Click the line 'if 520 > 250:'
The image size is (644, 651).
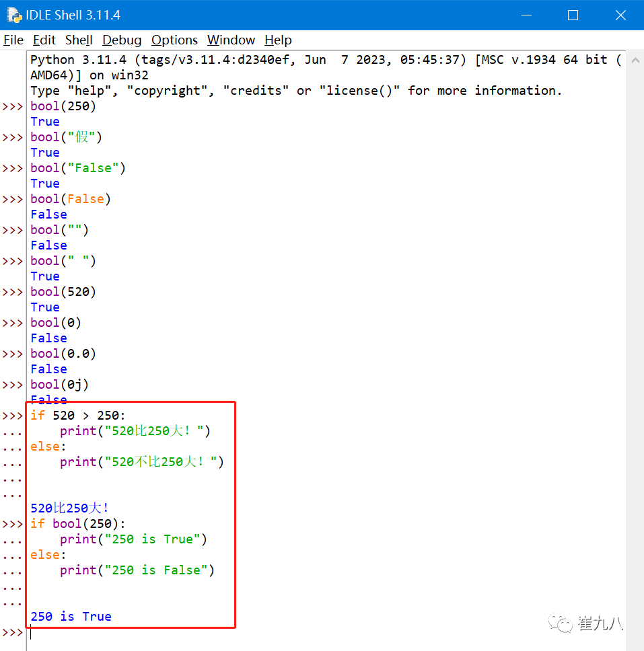[77, 416]
